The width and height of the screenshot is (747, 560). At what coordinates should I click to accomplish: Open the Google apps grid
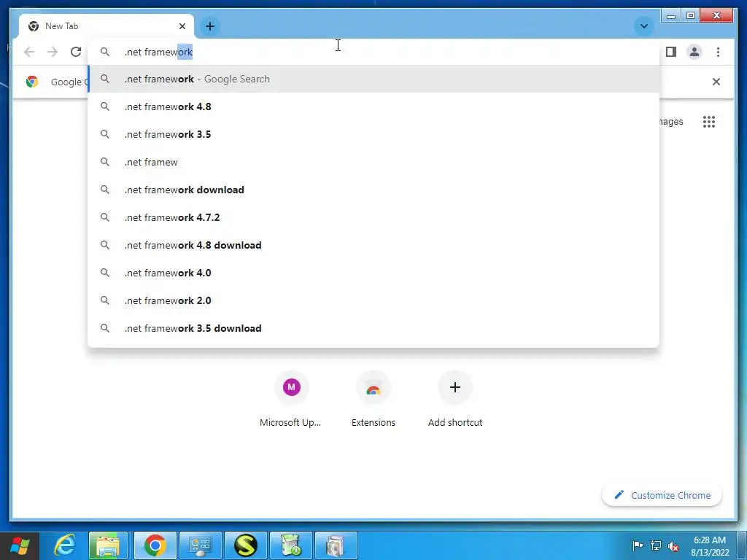pyautogui.click(x=709, y=122)
